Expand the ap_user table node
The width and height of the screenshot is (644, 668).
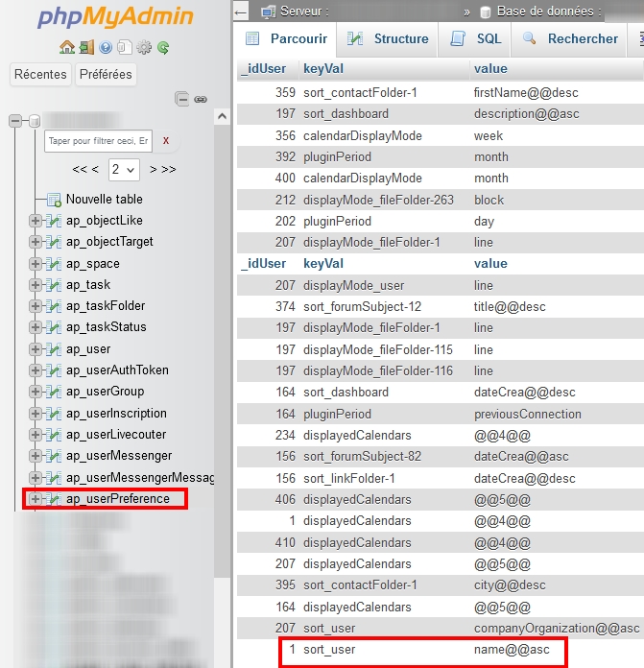click(x=36, y=349)
